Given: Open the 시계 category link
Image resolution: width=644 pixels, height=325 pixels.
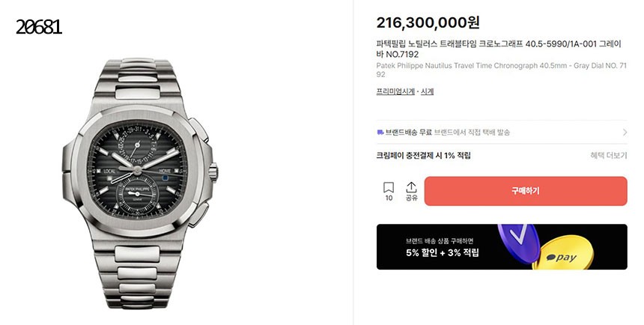Looking at the screenshot, I should click(428, 91).
